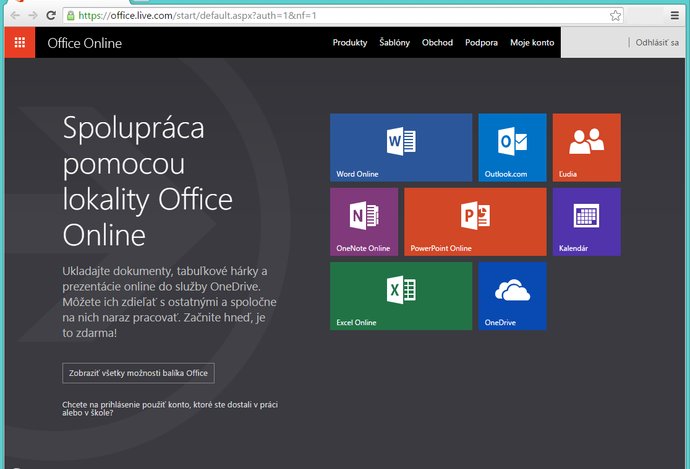
Task: Open the Podpora menu item
Action: [x=481, y=43]
